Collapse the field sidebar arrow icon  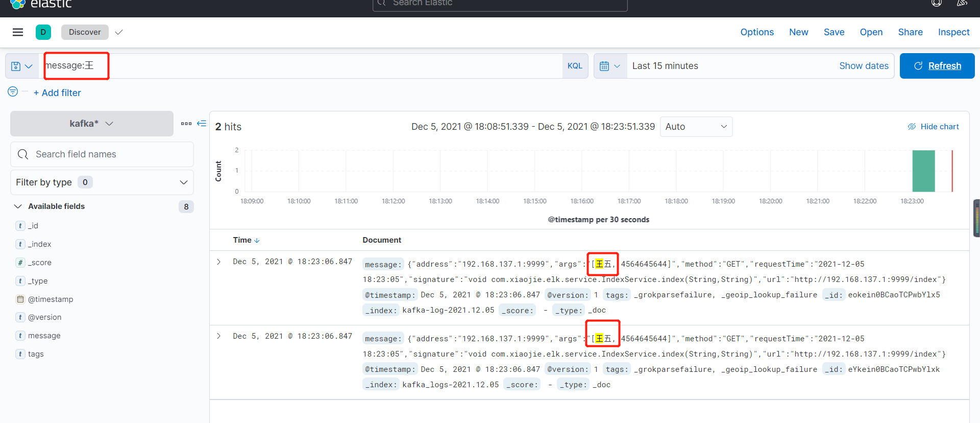click(202, 124)
